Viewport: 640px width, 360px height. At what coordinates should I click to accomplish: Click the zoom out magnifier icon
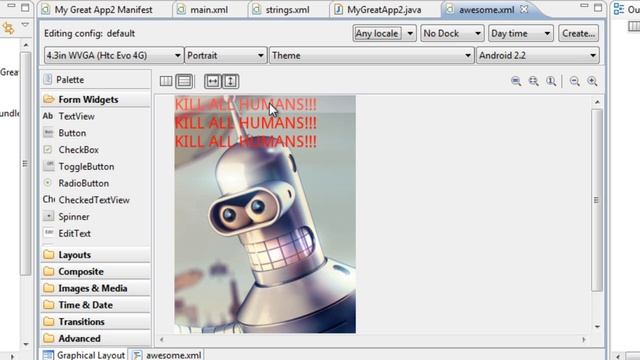coord(575,81)
